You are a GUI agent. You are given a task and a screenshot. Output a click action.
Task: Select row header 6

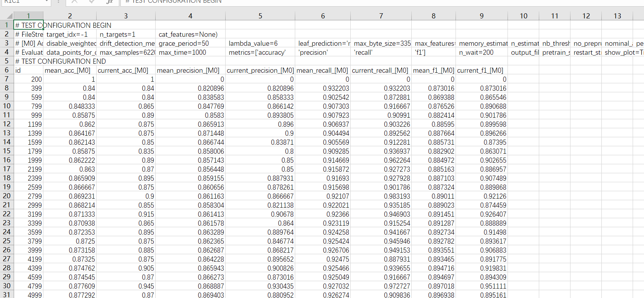pyautogui.click(x=7, y=70)
